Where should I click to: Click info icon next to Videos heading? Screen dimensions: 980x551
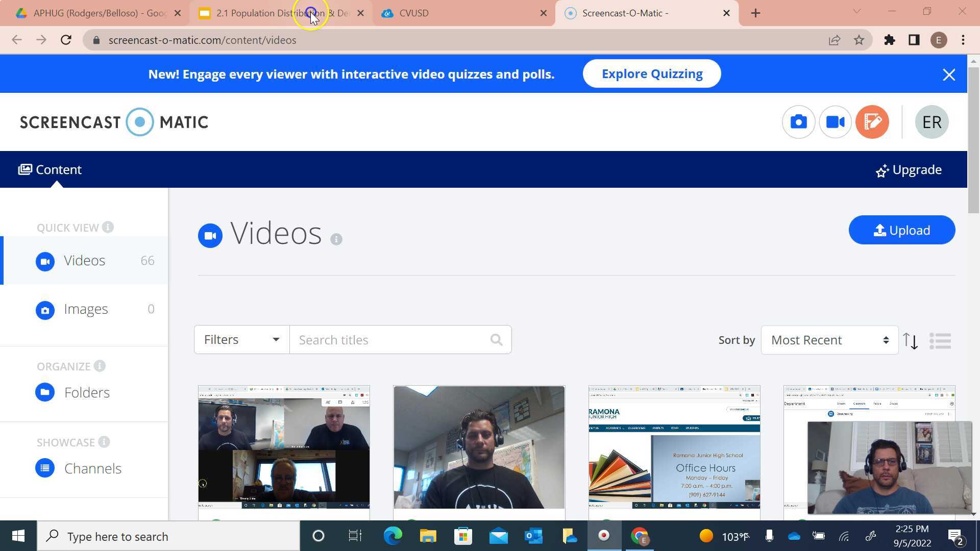[x=336, y=239]
